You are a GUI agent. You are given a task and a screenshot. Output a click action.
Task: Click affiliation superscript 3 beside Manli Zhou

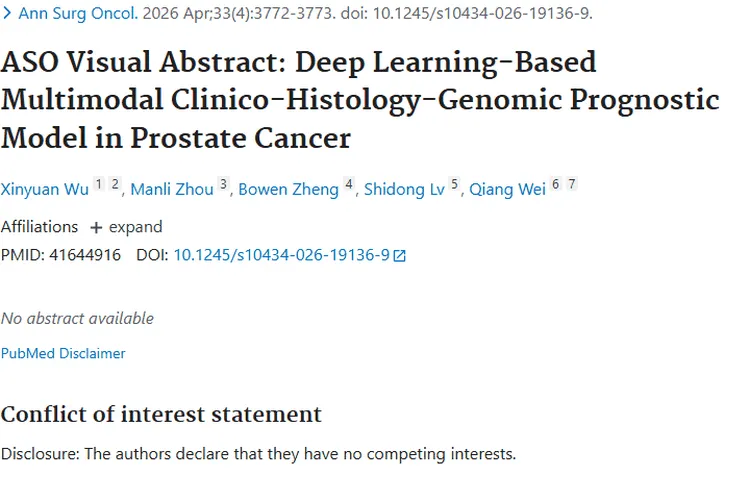coord(224,184)
